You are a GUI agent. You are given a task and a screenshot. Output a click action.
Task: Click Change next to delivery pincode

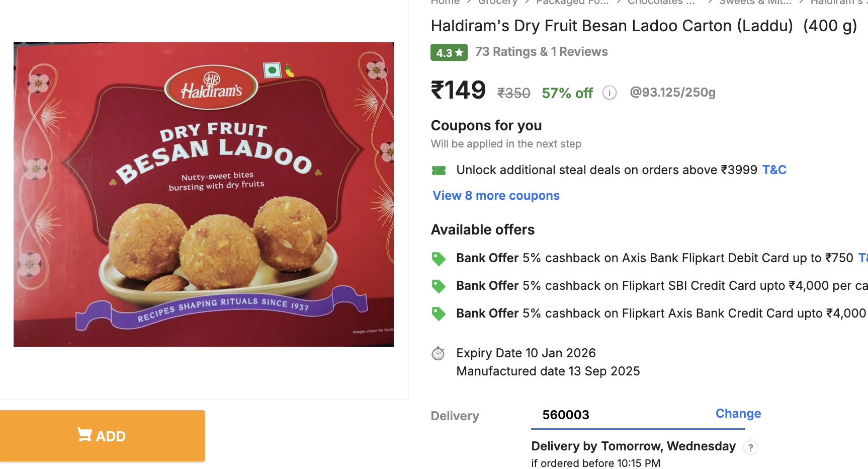click(x=738, y=414)
